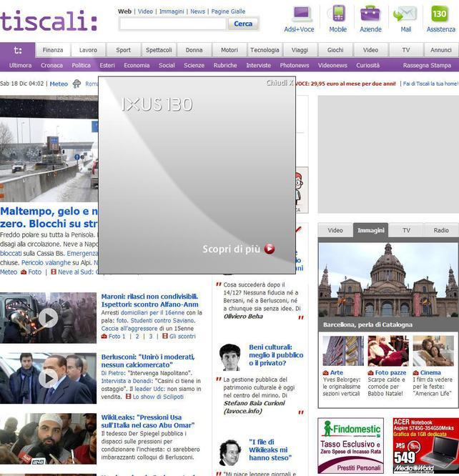Click Stefano Baia Curioni portrait

[230, 357]
